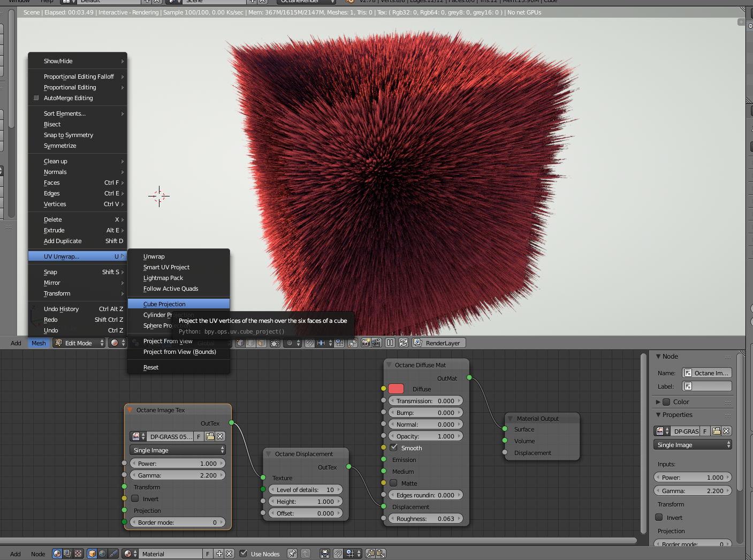This screenshot has width=753, height=560.
Task: Click the OpenGL render image camera icon
Action: tap(366, 343)
